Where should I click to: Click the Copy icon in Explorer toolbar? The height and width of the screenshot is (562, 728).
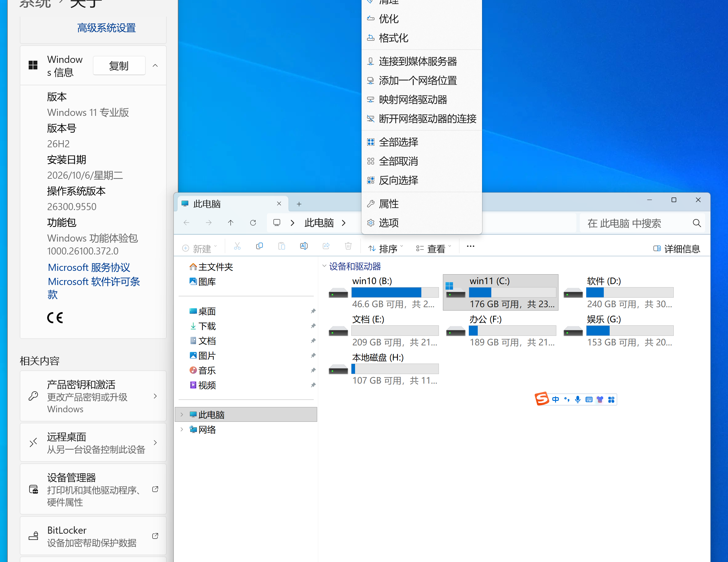point(259,246)
